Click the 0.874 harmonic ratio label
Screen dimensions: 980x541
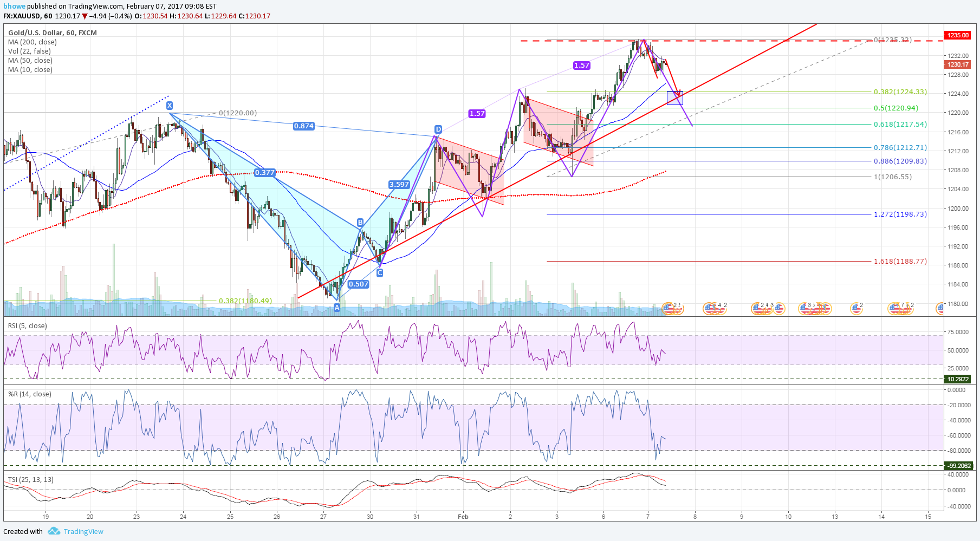304,126
